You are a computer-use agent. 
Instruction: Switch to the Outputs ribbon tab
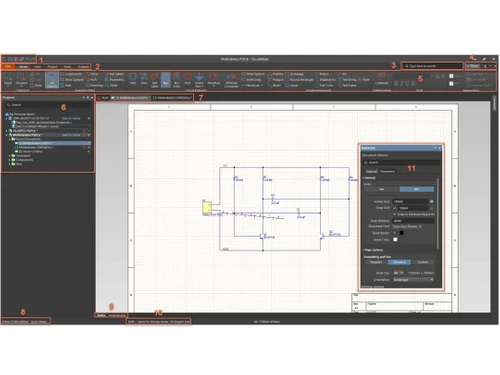click(83, 66)
